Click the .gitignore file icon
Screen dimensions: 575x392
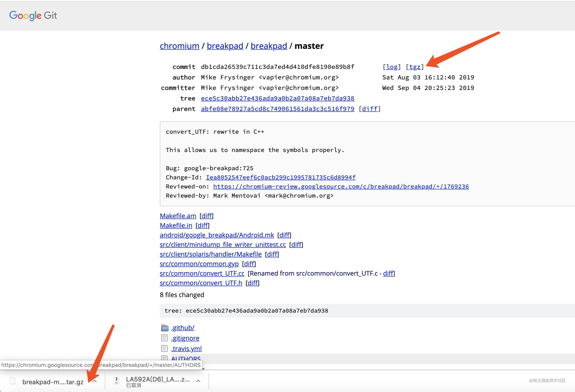(164, 338)
